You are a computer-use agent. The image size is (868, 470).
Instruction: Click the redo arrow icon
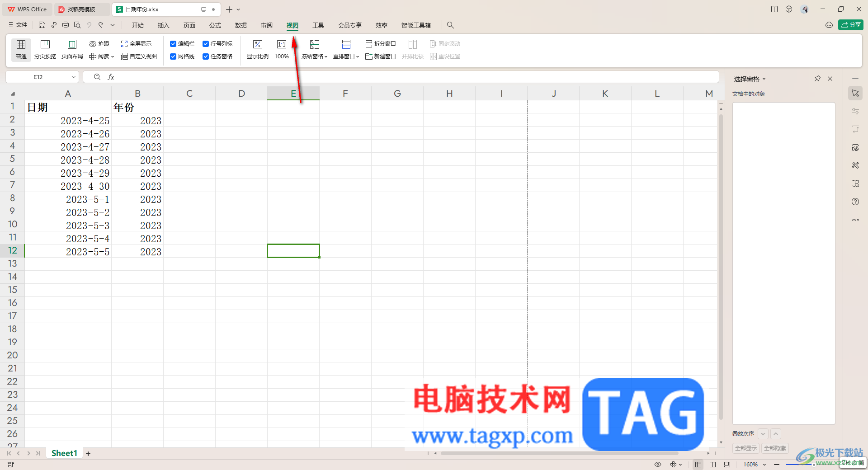pos(101,25)
